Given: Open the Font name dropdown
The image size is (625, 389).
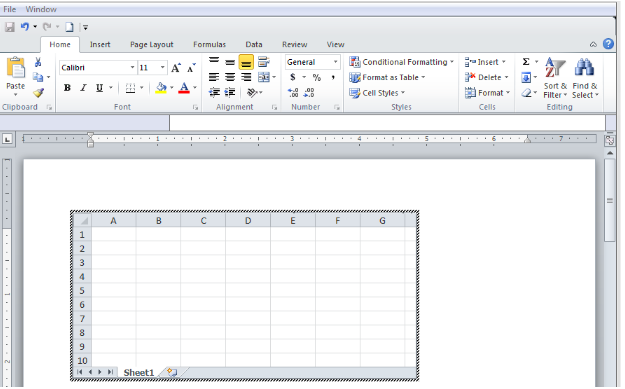Looking at the screenshot, I should pos(132,67).
